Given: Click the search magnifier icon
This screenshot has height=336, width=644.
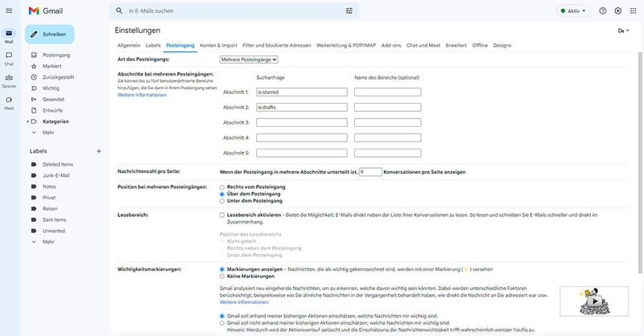Looking at the screenshot, I should coord(119,10).
